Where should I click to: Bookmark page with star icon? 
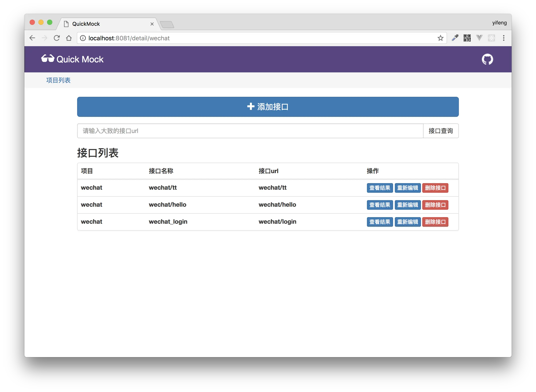pos(440,38)
